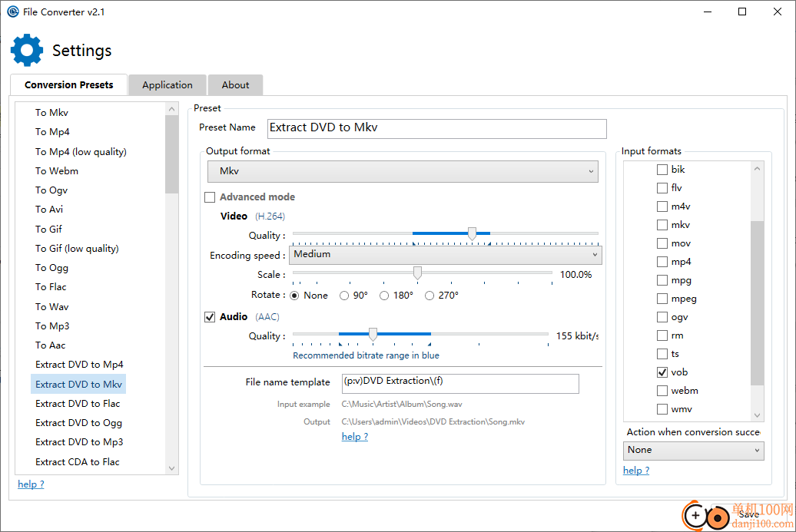Open the Output format Mkv dropdown
The height and width of the screenshot is (532, 796).
click(403, 171)
